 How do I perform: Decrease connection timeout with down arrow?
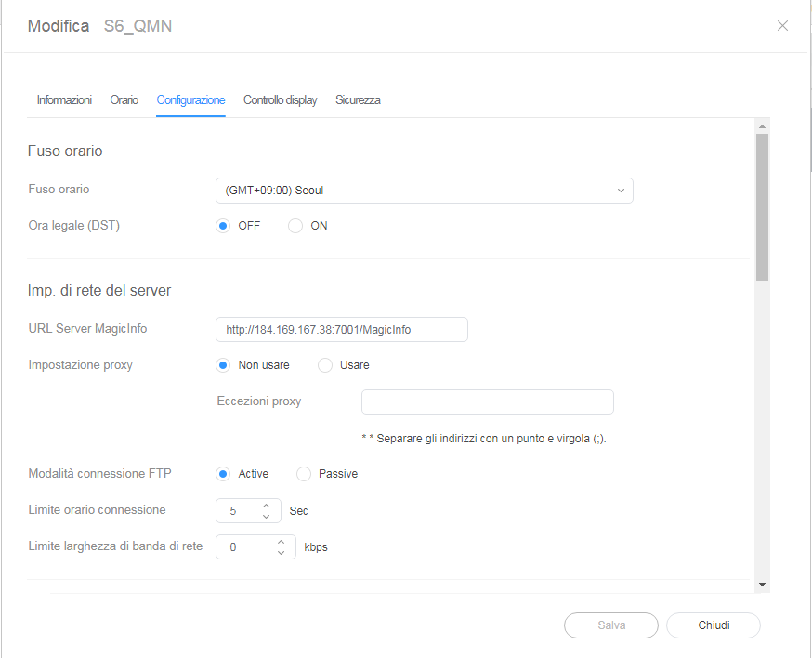(266, 516)
